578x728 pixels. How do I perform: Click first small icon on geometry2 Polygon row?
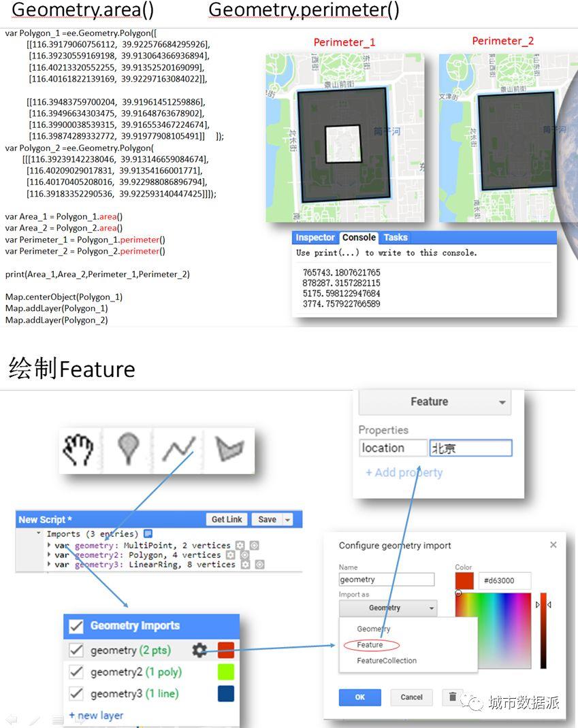[x=230, y=555]
